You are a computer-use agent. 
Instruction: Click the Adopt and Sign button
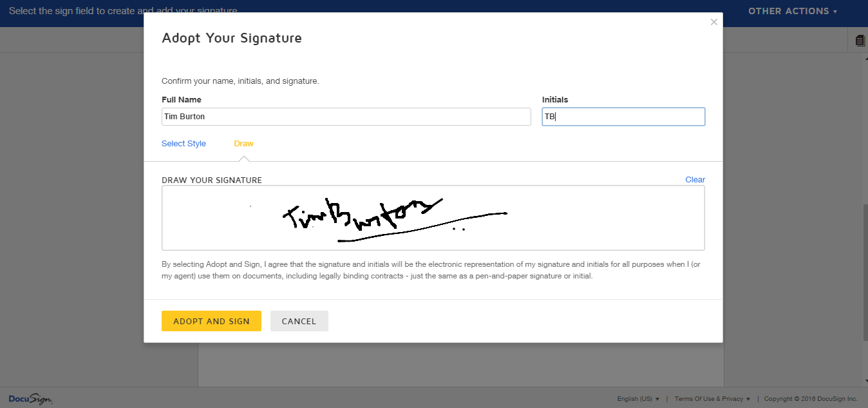click(x=211, y=320)
